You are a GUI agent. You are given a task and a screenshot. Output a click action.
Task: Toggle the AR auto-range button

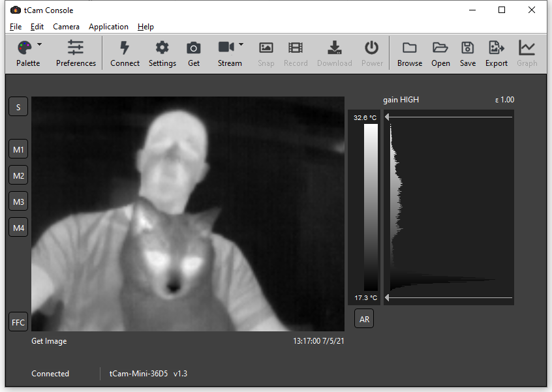pos(364,319)
